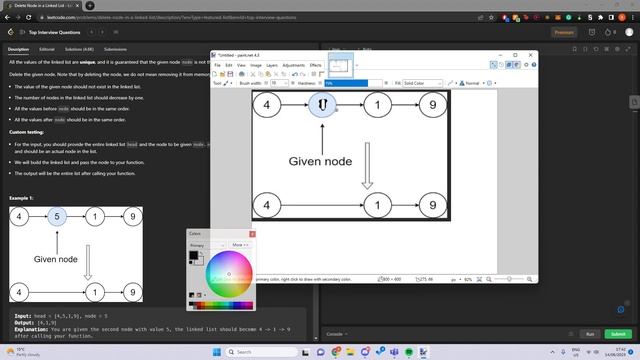Bookmark this page with the star icon

tap(491, 18)
